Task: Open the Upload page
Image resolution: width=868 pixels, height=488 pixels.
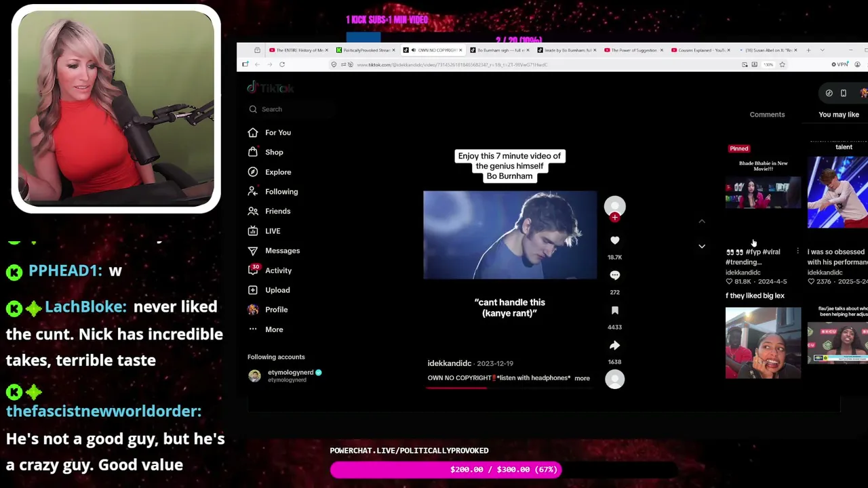Action: pos(269,290)
